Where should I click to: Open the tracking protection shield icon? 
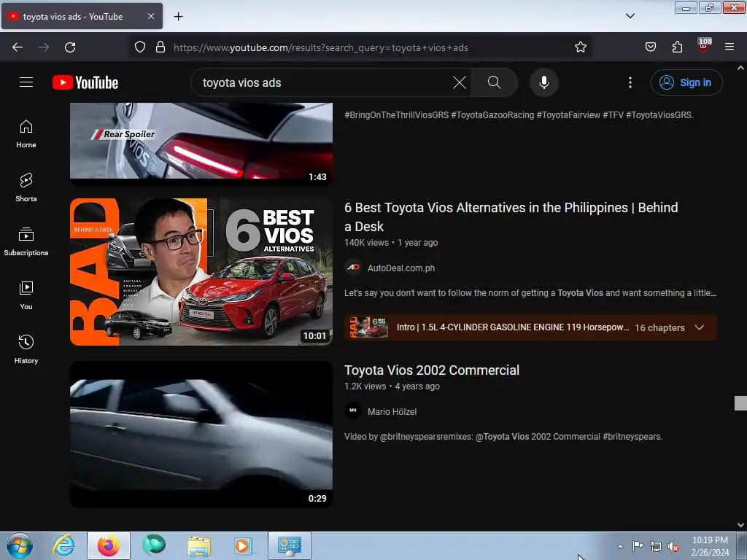coord(139,47)
